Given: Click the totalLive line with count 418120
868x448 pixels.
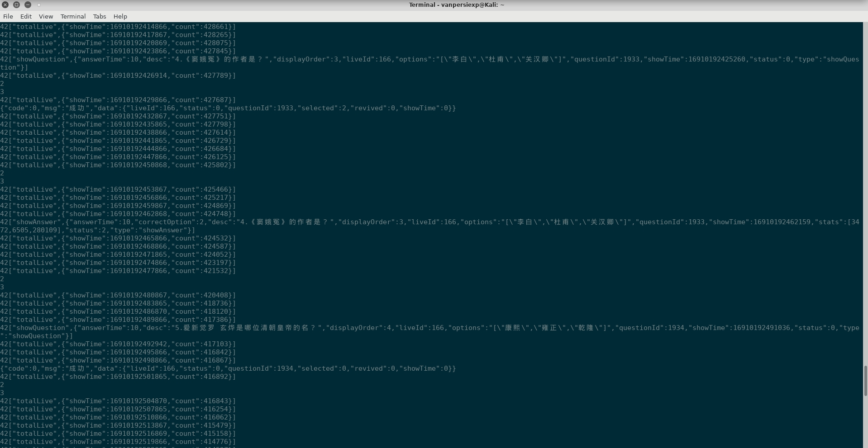Looking at the screenshot, I should 118,311.
